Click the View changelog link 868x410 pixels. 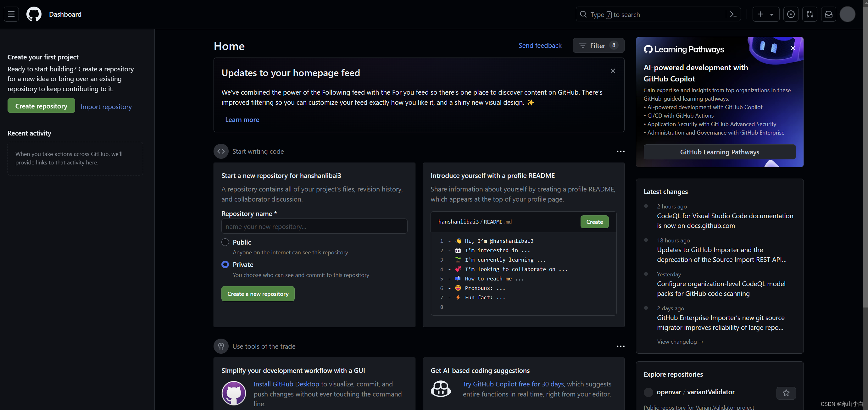pos(680,341)
